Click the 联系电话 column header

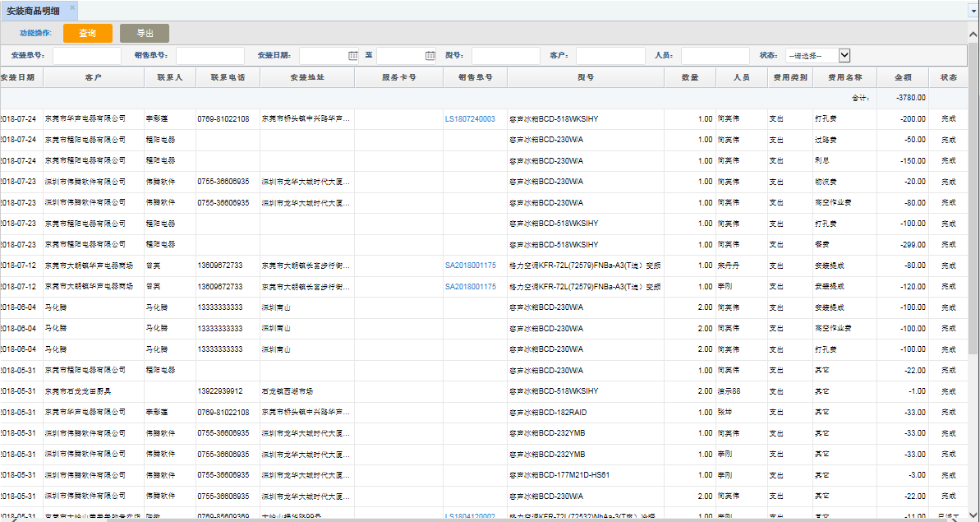tap(228, 77)
